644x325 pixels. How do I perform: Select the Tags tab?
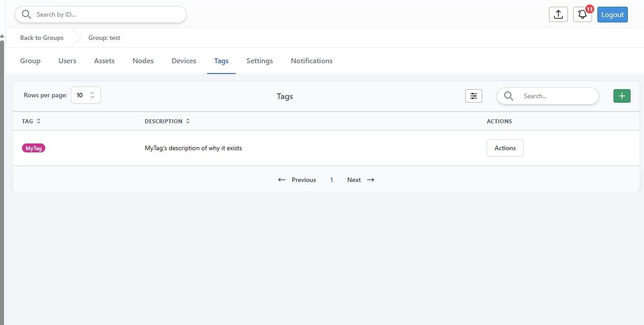point(221,61)
